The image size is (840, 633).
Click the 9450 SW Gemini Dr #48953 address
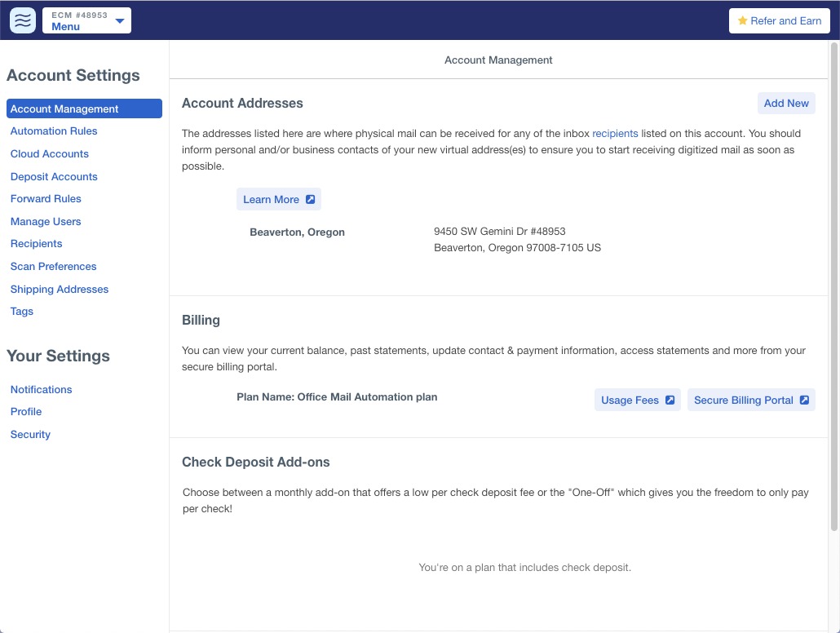(x=500, y=232)
